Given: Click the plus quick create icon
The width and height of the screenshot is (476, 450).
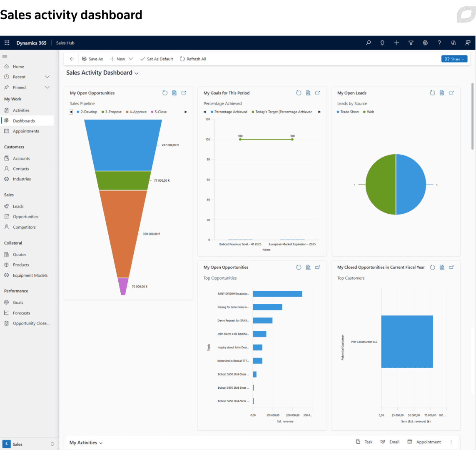Looking at the screenshot, I should tap(397, 43).
